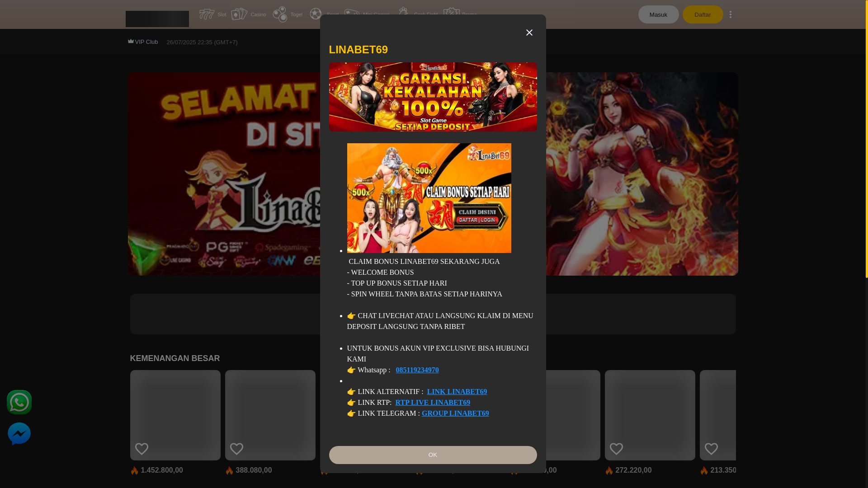Open the RTP LIVE LINABET69 link

(x=432, y=402)
